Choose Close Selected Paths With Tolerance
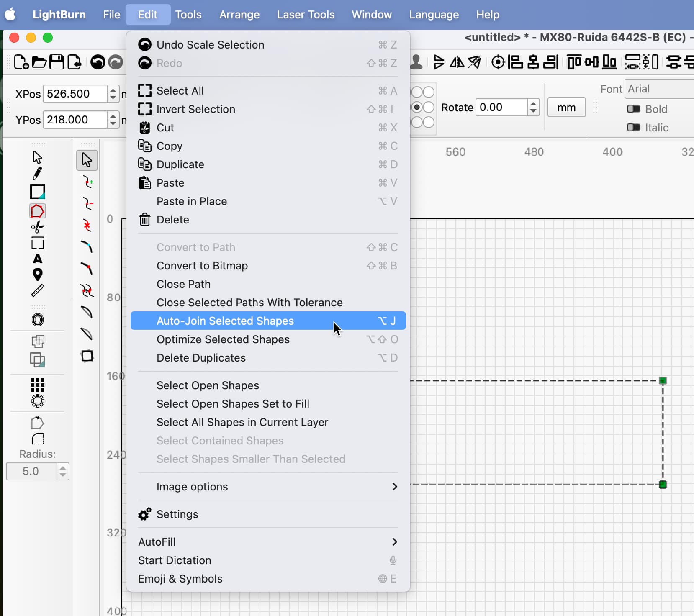The width and height of the screenshot is (694, 616). click(268, 303)
